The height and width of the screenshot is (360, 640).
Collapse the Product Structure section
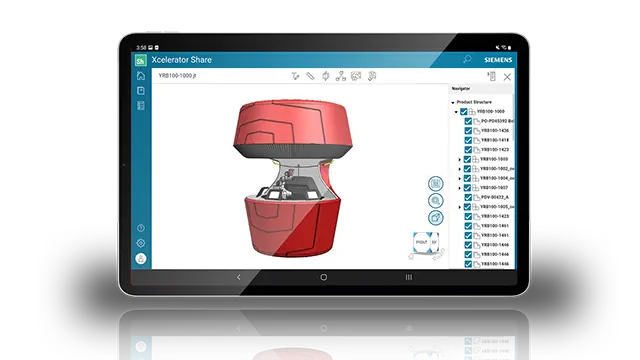pyautogui.click(x=453, y=102)
